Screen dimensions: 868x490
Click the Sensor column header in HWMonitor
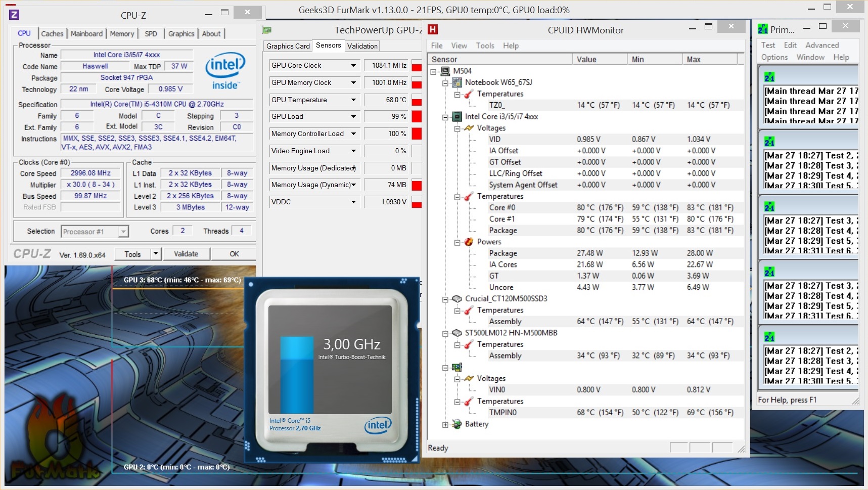click(x=500, y=59)
